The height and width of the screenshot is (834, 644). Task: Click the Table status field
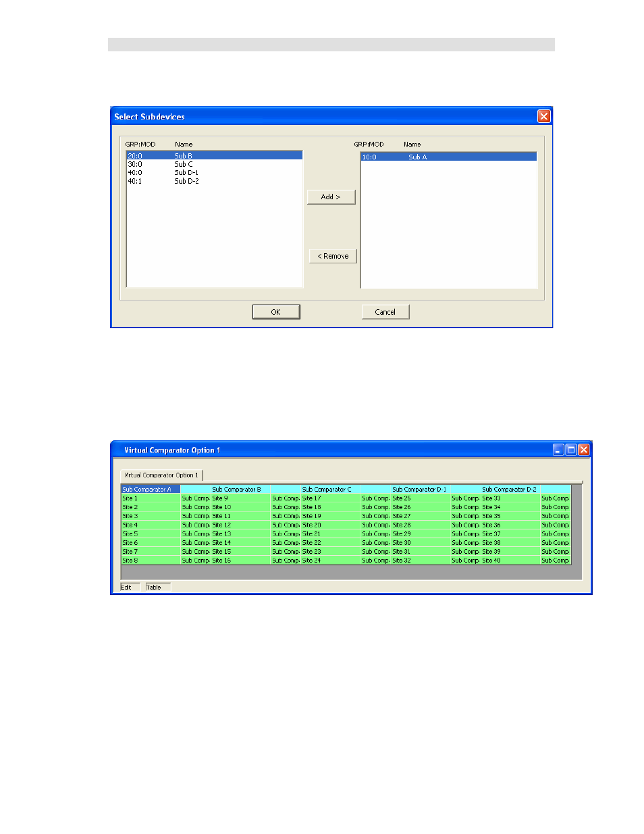point(158,587)
